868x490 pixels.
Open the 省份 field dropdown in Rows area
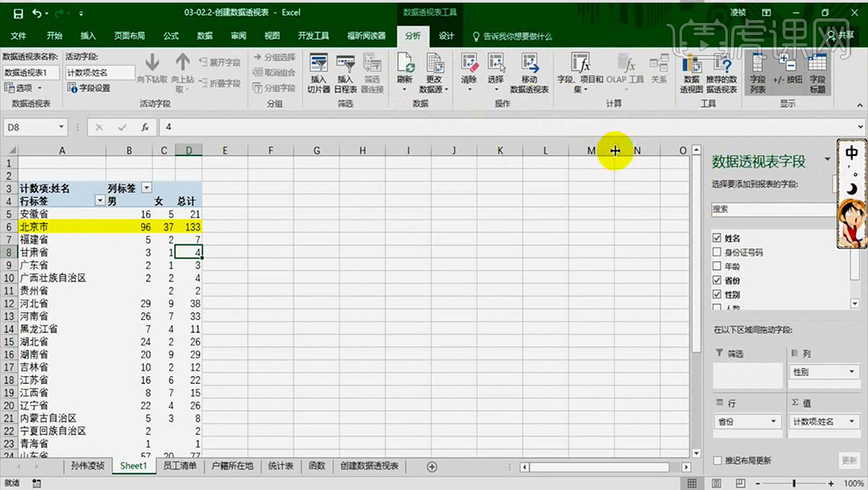773,422
